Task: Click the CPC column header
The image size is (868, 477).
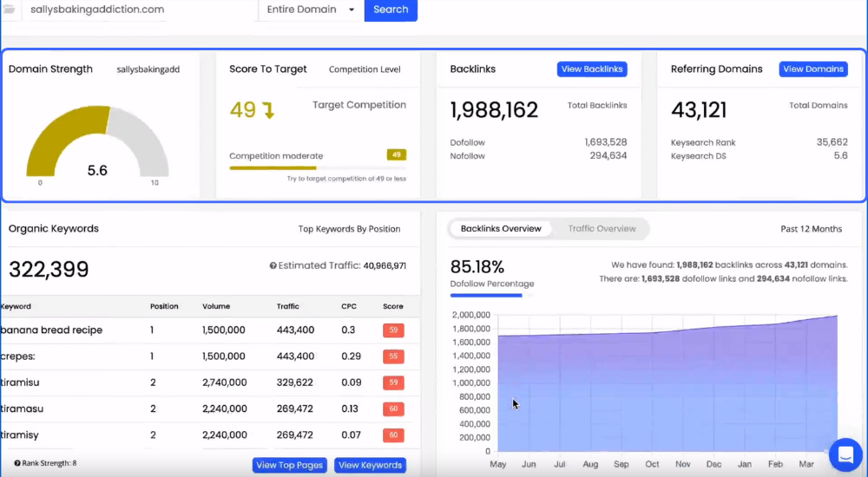Action: (349, 306)
